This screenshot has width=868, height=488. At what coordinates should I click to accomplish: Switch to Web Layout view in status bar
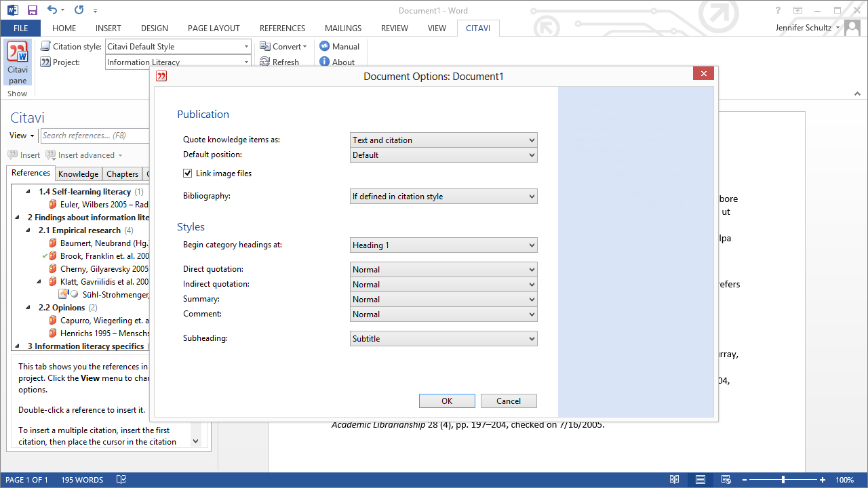(x=726, y=480)
